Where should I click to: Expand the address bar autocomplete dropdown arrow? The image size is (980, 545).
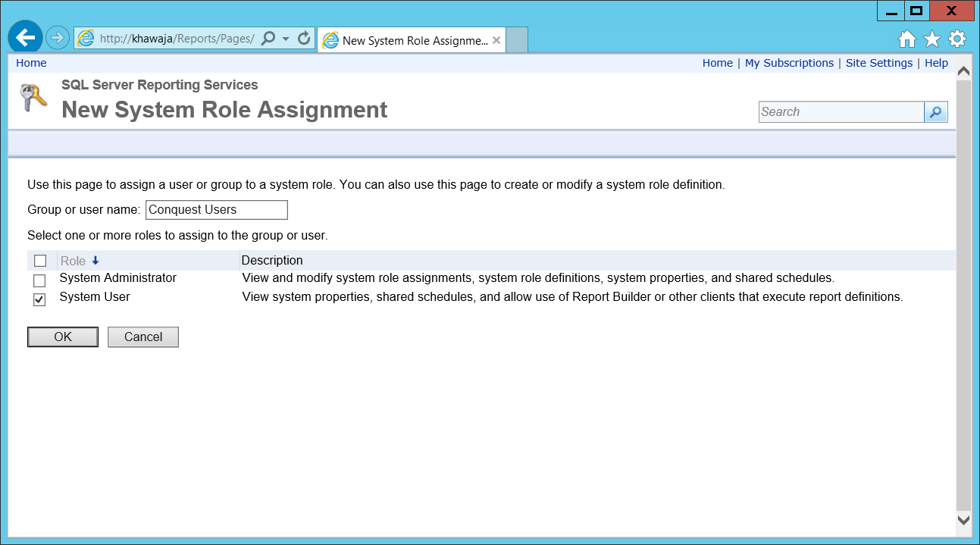coord(286,38)
